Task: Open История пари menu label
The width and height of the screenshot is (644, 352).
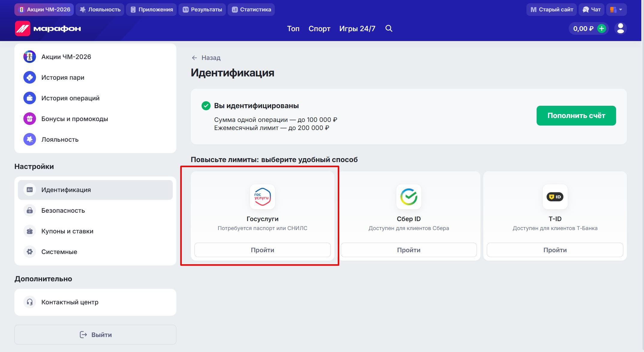Action: click(x=63, y=78)
